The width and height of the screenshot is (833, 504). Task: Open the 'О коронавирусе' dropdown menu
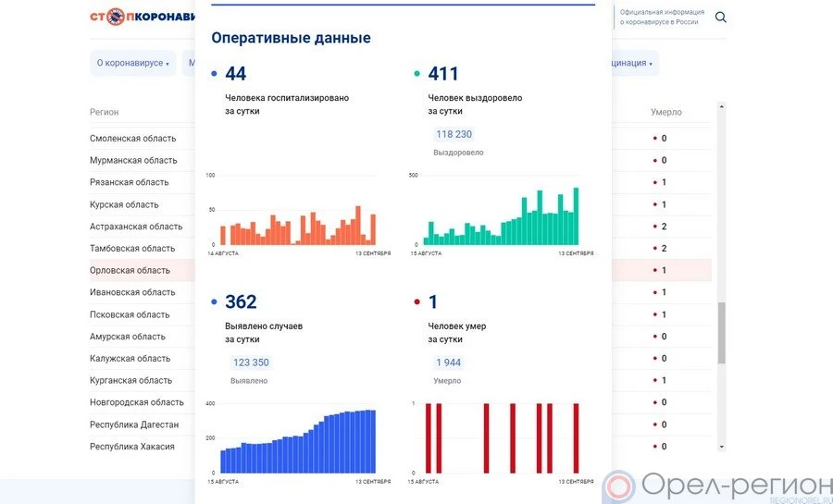[132, 63]
